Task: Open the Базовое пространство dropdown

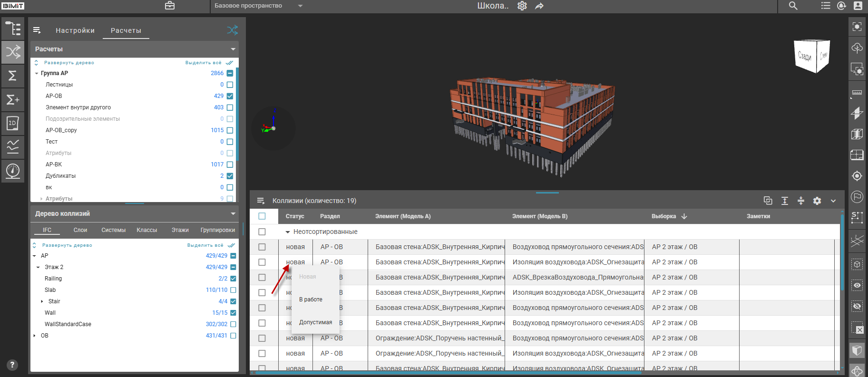Action: pyautogui.click(x=258, y=6)
